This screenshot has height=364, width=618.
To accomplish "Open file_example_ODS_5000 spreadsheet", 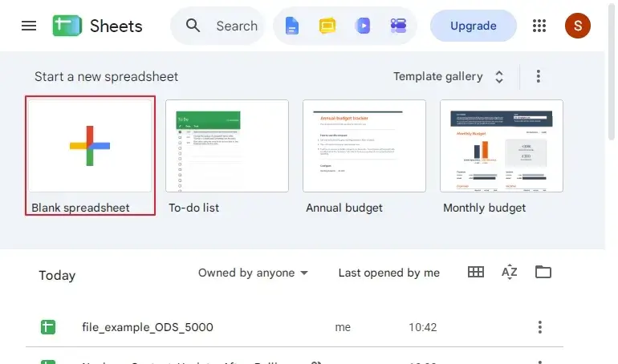I will (x=295, y=327).
